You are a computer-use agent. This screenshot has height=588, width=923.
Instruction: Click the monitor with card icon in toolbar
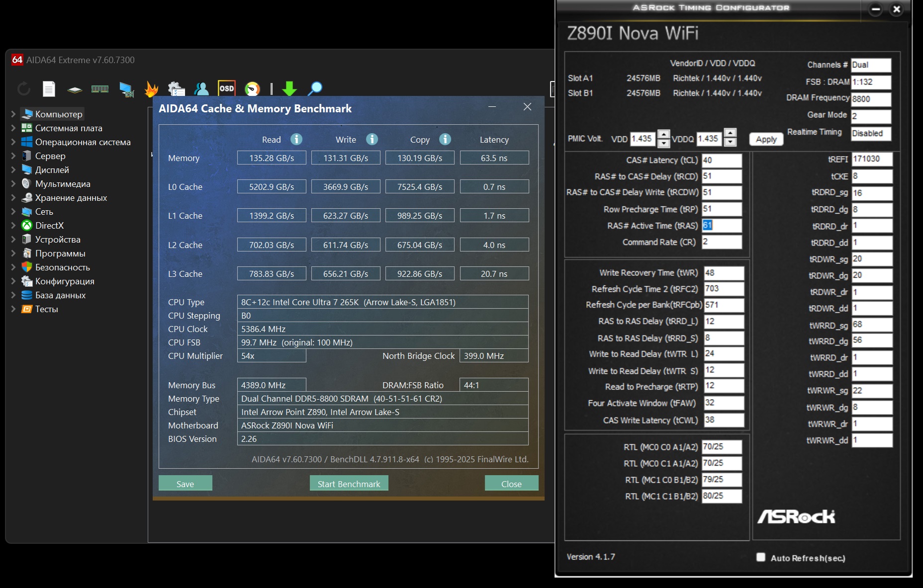pyautogui.click(x=127, y=89)
